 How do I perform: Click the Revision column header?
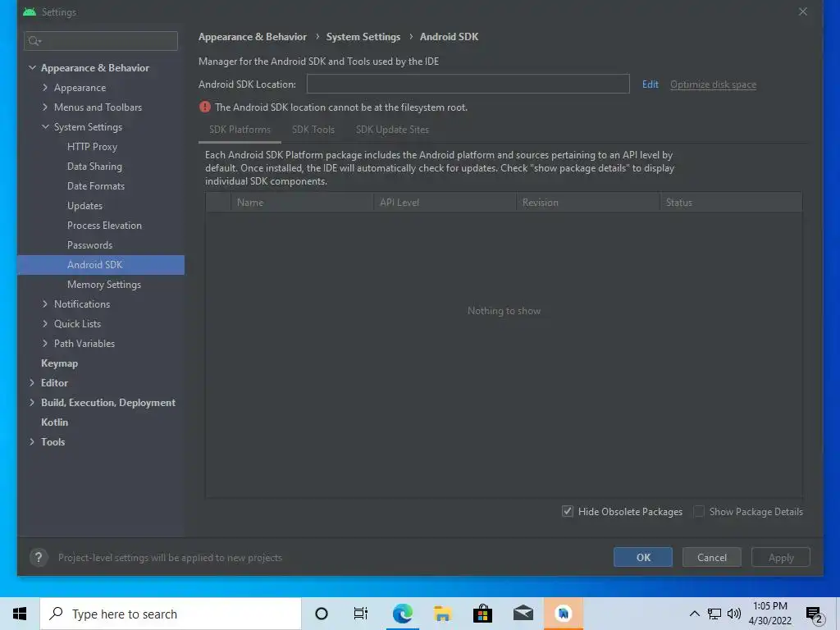[587, 203]
